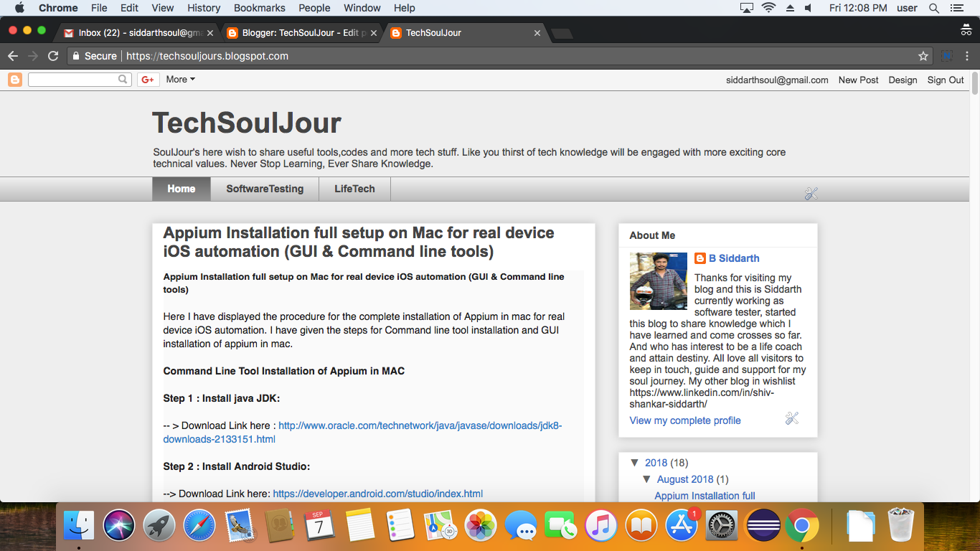Bookmark this page with the star icon
This screenshot has height=551, width=980.
[x=923, y=56]
